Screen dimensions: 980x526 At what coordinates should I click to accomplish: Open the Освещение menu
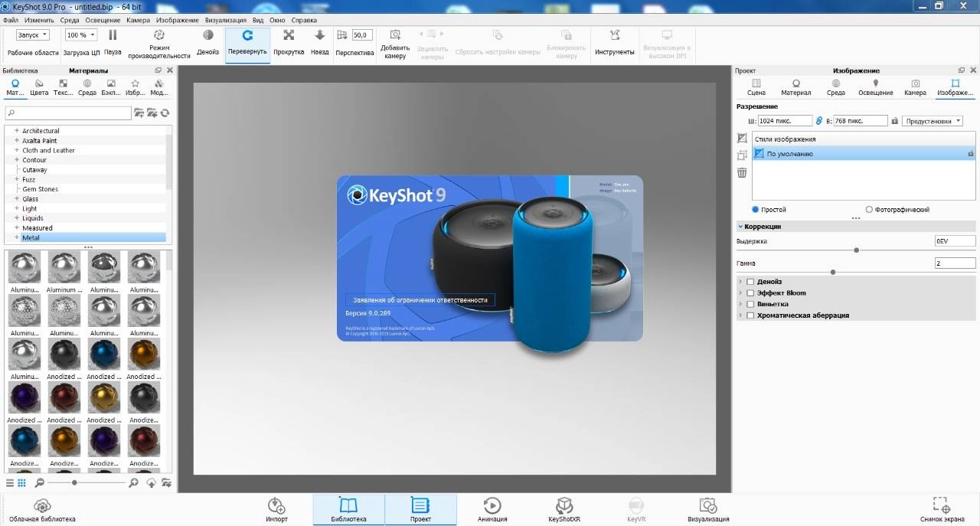pos(102,20)
